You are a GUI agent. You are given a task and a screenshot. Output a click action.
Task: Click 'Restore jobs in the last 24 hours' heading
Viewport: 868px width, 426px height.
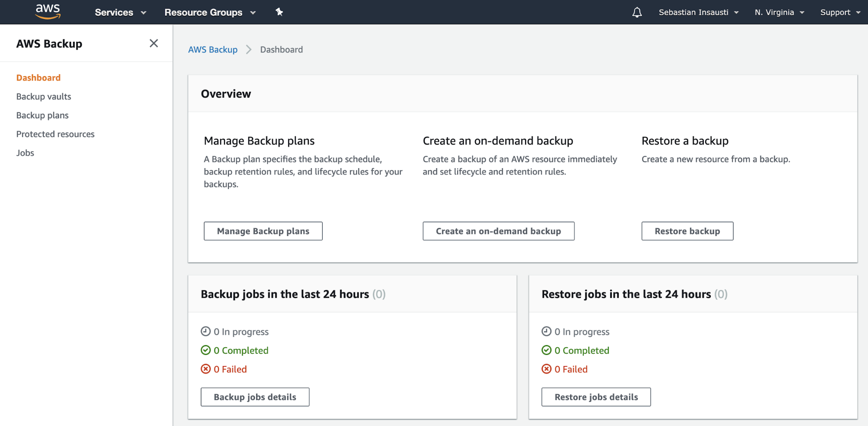(x=626, y=294)
